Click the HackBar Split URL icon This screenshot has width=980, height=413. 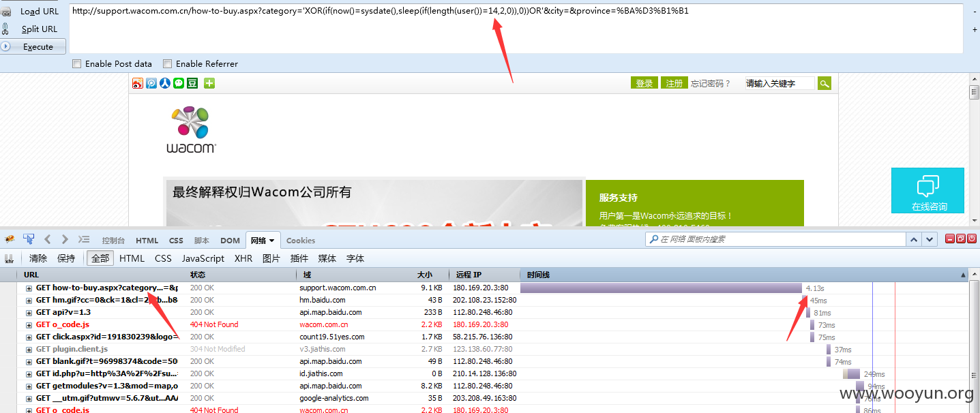pyautogui.click(x=6, y=29)
